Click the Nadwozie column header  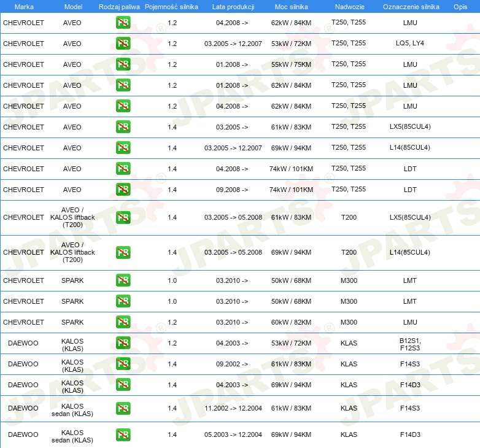tap(350, 7)
